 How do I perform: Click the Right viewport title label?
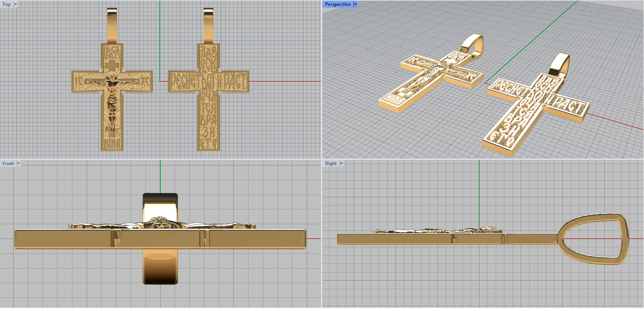(x=330, y=164)
